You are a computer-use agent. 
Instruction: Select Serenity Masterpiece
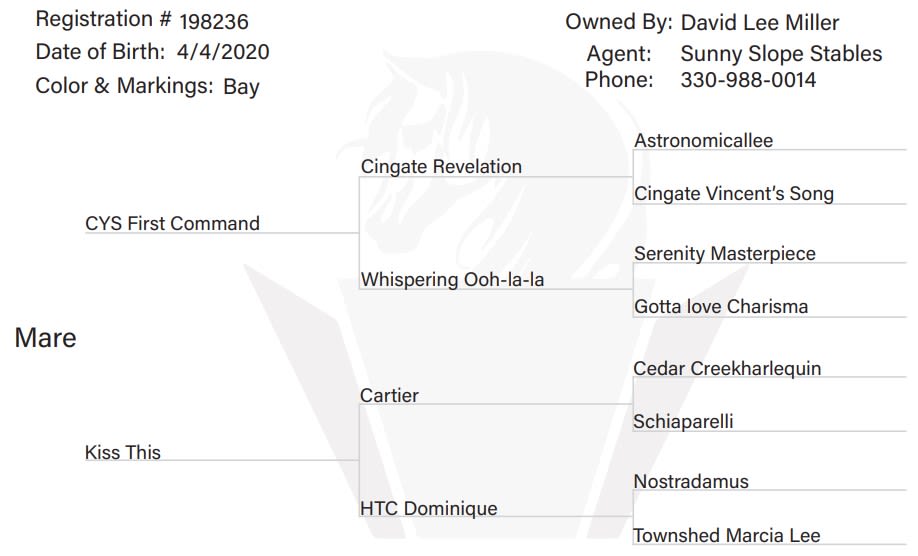(725, 253)
